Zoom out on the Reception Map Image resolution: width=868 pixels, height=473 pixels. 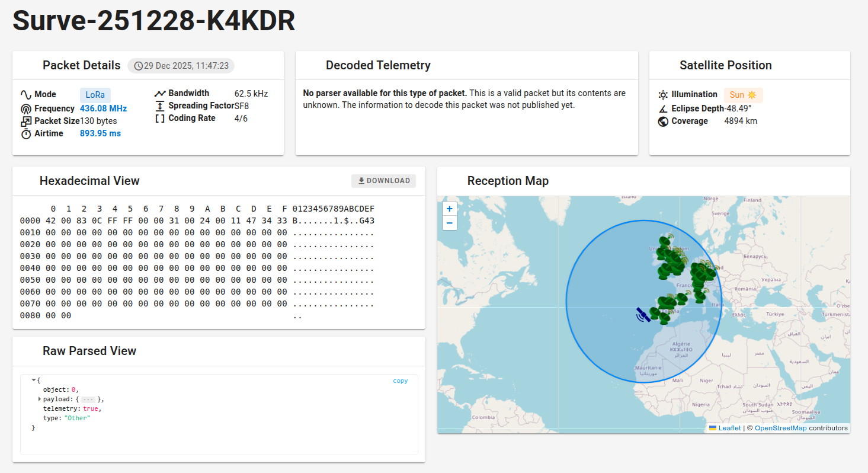click(450, 223)
